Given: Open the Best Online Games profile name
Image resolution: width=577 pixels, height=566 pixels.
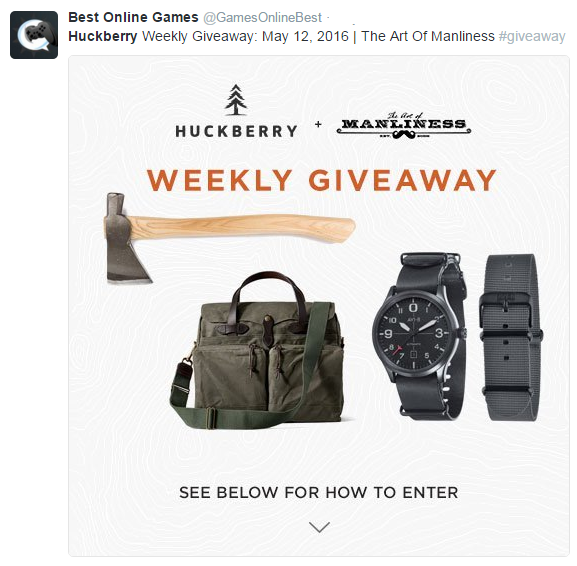Looking at the screenshot, I should (x=133, y=17).
